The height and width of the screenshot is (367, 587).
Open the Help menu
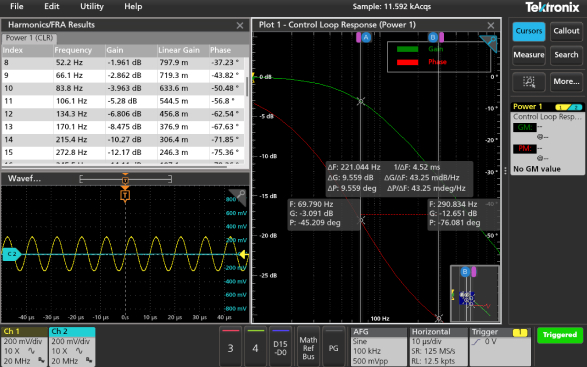point(133,6)
